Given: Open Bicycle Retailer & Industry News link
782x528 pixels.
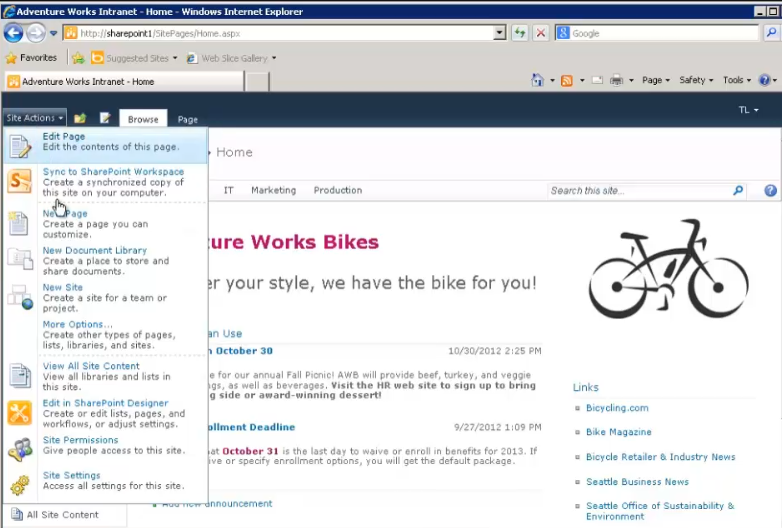Looking at the screenshot, I should click(660, 457).
